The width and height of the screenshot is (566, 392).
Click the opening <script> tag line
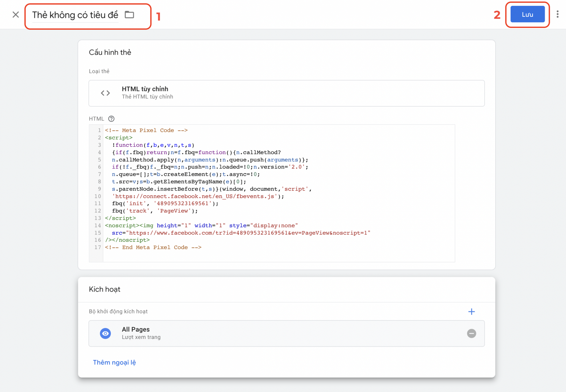point(119,138)
